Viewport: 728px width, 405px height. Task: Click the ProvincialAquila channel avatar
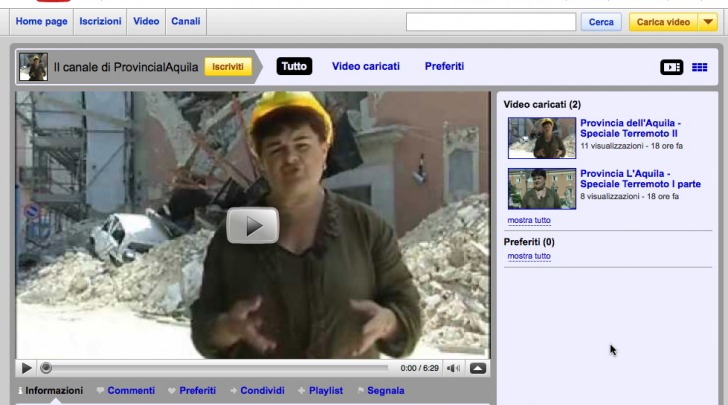click(33, 67)
